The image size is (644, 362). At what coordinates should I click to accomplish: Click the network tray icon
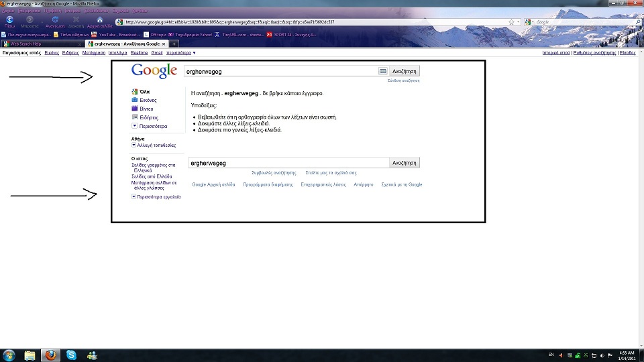tap(594, 355)
